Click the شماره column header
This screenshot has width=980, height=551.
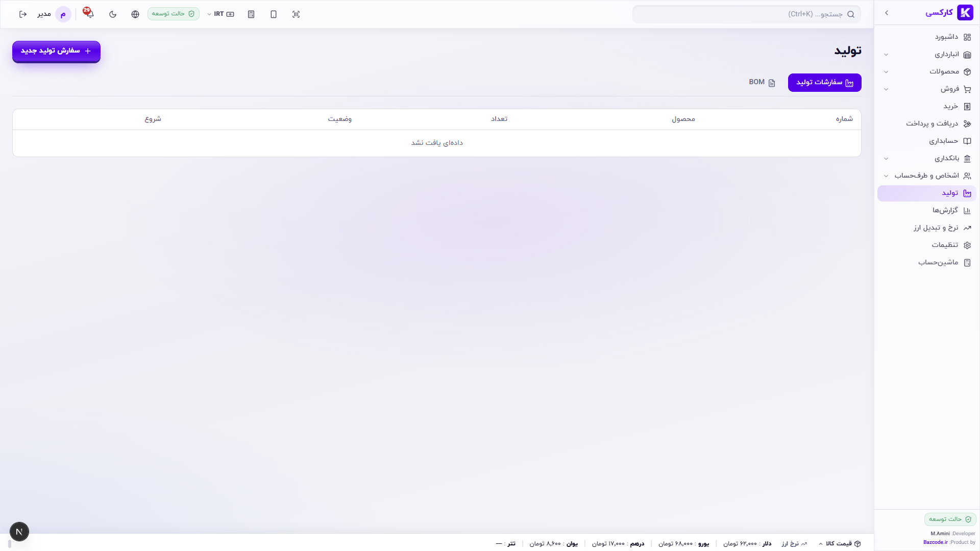point(844,119)
